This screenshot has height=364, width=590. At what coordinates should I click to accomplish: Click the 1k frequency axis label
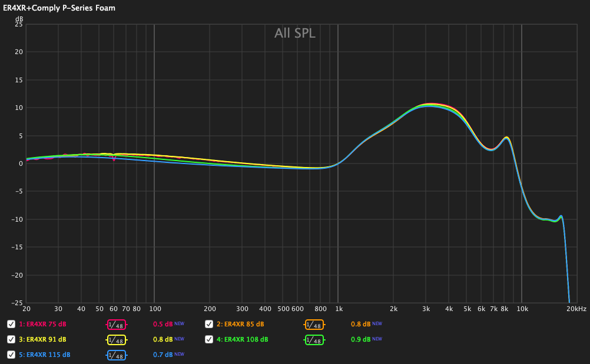tap(339, 309)
